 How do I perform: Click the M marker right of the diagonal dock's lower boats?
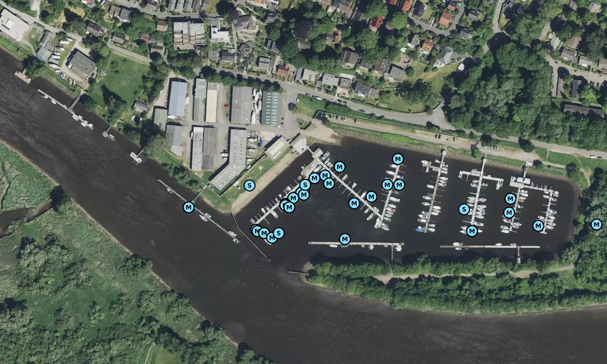click(371, 197)
